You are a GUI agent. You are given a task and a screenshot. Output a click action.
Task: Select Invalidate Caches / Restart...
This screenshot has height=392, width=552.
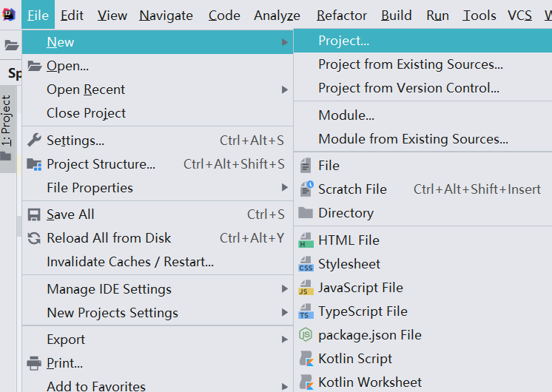click(129, 262)
